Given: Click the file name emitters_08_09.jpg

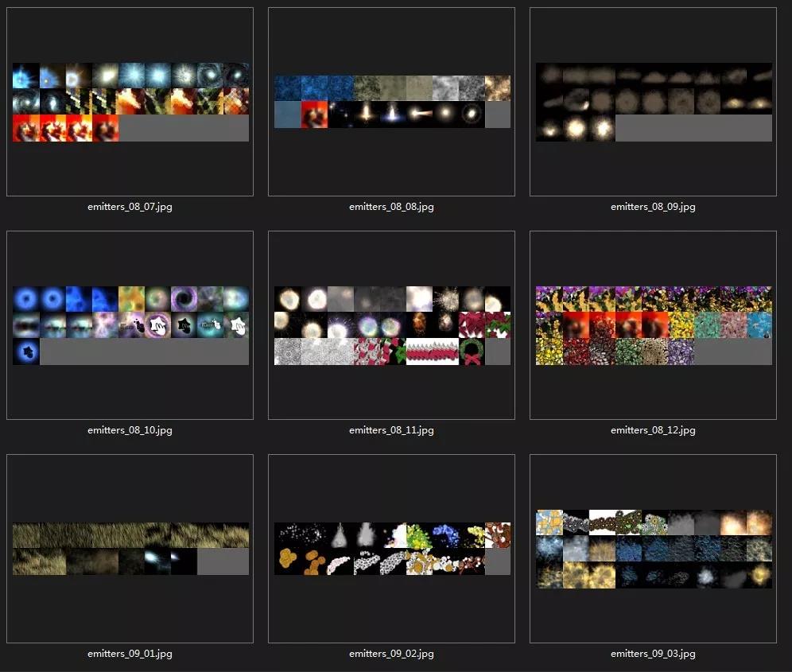Looking at the screenshot, I should (653, 207).
